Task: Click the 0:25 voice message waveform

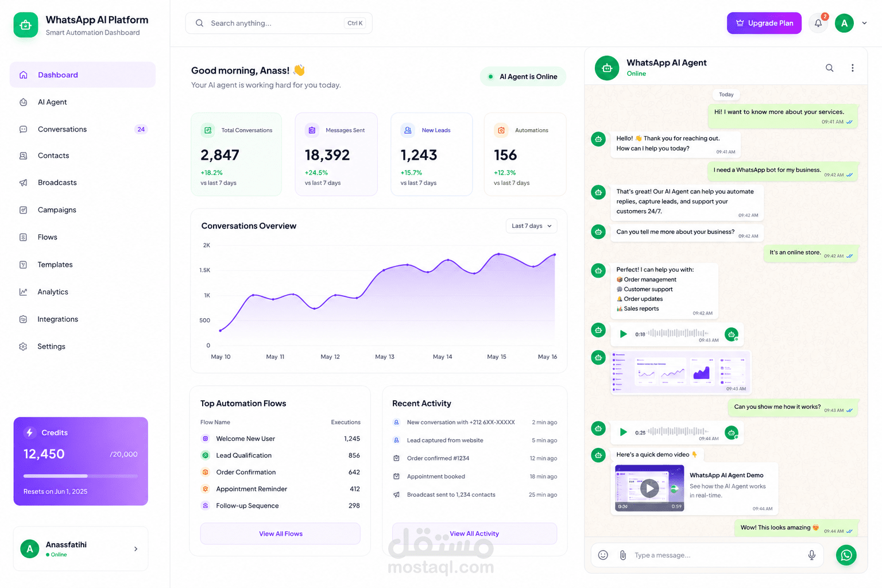Action: coord(678,431)
